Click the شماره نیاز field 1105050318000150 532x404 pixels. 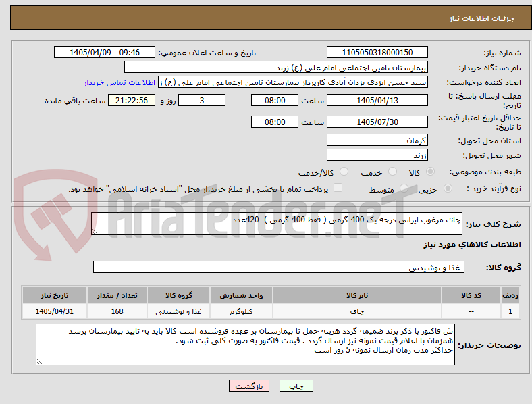tap(377, 52)
